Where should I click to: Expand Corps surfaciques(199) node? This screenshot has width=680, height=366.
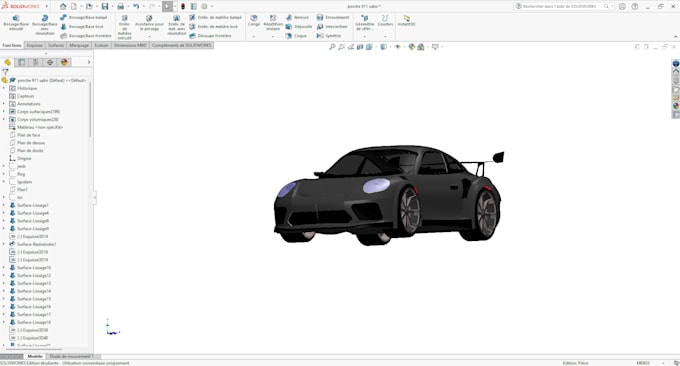pos(4,111)
